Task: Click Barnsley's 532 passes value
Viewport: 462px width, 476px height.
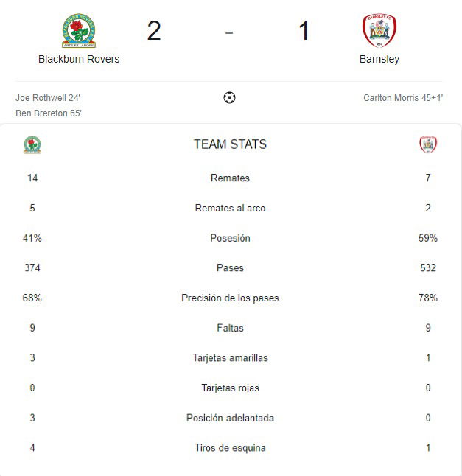Action: [428, 267]
